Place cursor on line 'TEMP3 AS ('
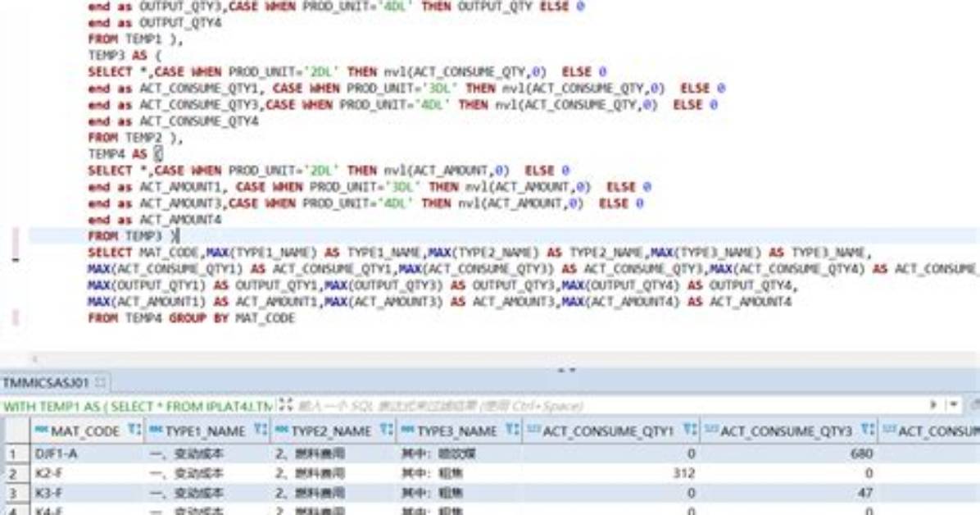 pyautogui.click(x=125, y=56)
